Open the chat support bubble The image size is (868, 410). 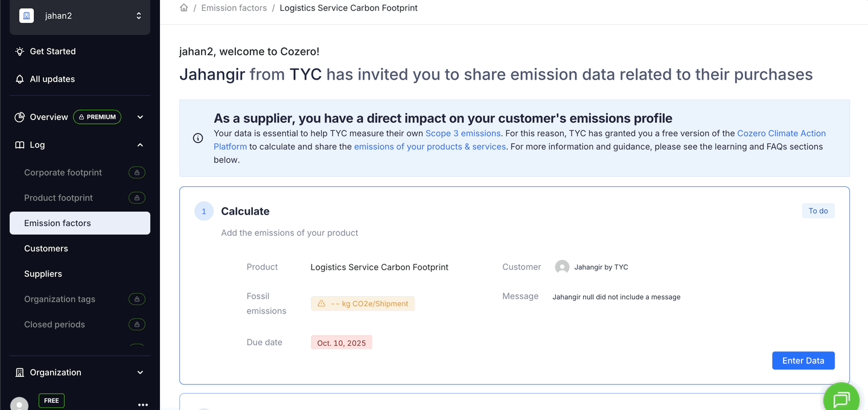pos(841,399)
